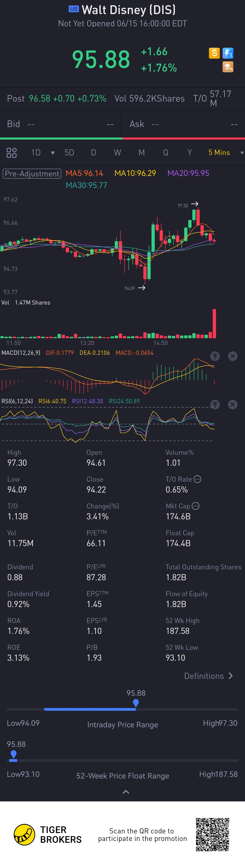Pin the MACD indicator to top
Image resolution: width=245 pixels, height=868 pixels.
(215, 356)
